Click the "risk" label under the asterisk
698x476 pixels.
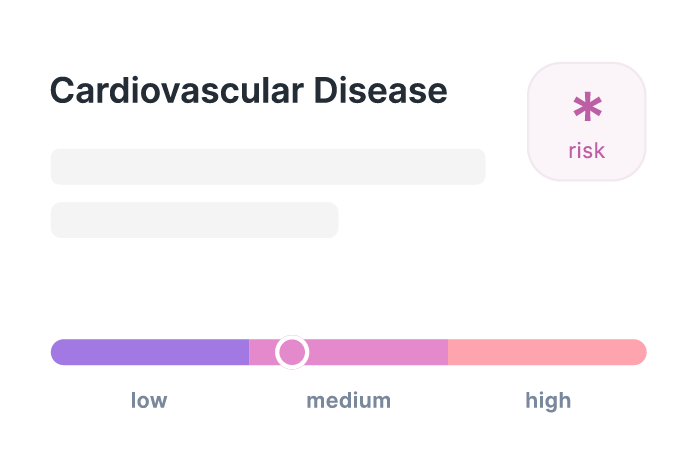coord(587,151)
